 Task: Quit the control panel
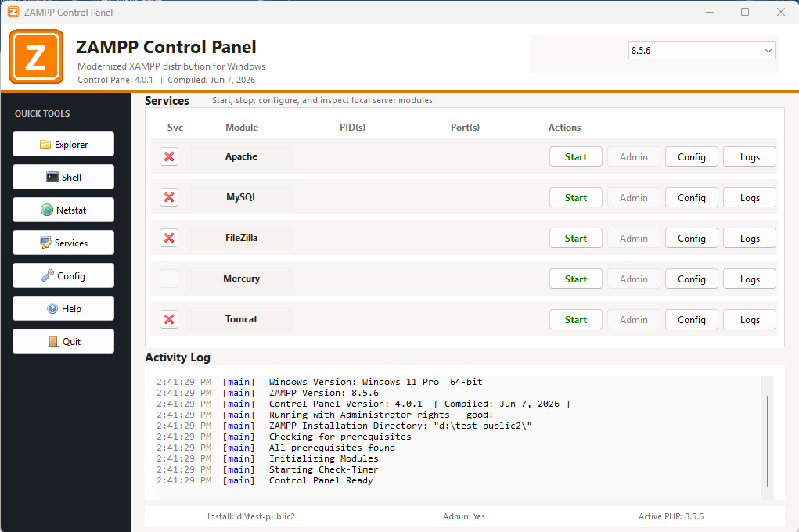(x=63, y=341)
